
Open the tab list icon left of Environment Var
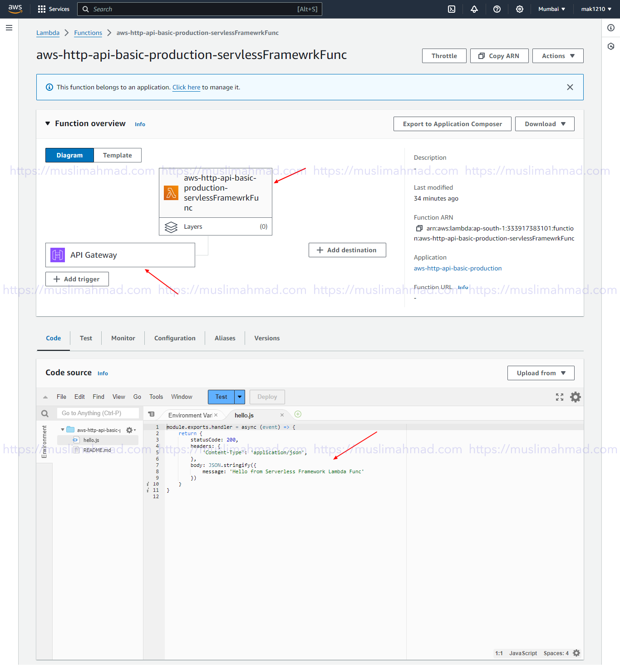pyautogui.click(x=152, y=414)
